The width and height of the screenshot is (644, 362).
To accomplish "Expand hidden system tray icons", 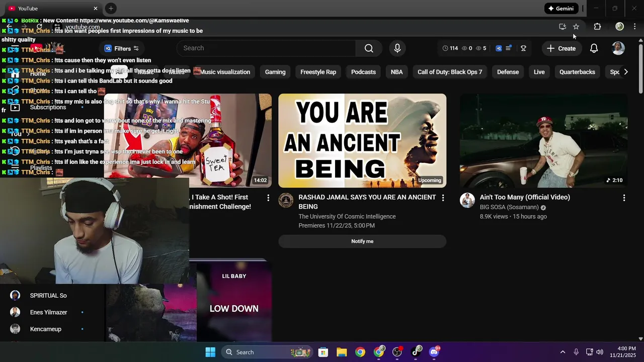I will click(562, 352).
